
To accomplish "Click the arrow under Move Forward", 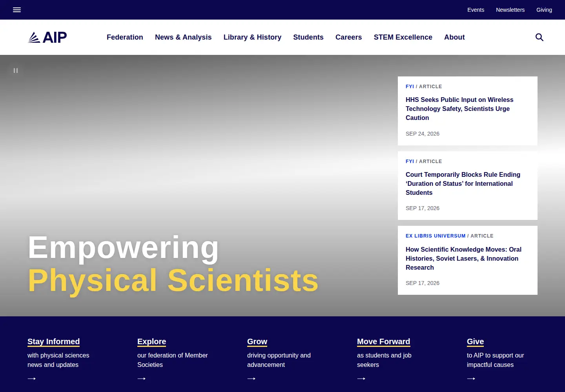I will (361, 379).
